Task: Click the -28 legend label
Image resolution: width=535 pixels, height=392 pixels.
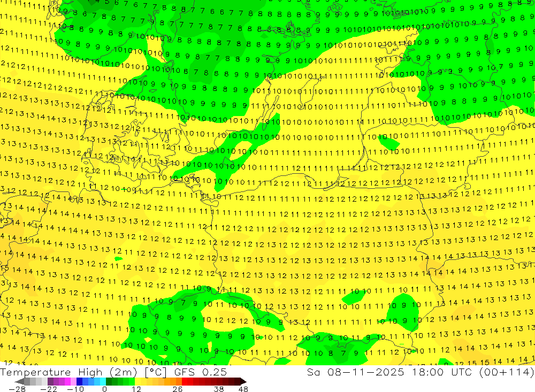Action: [17, 389]
